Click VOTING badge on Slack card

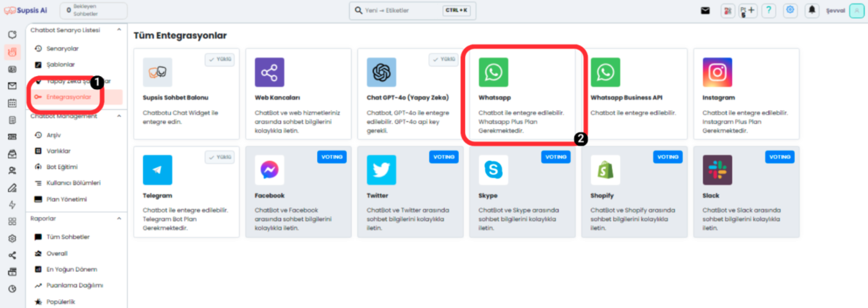pyautogui.click(x=780, y=157)
